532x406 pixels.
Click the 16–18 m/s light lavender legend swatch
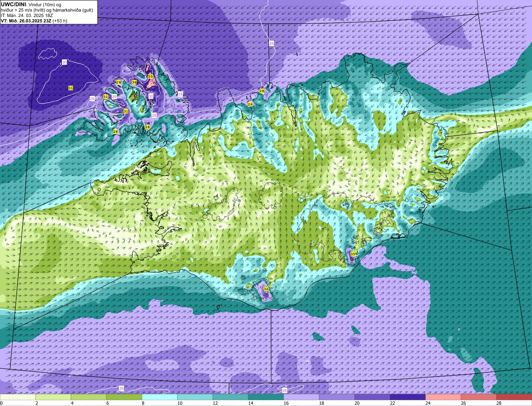[302, 397]
